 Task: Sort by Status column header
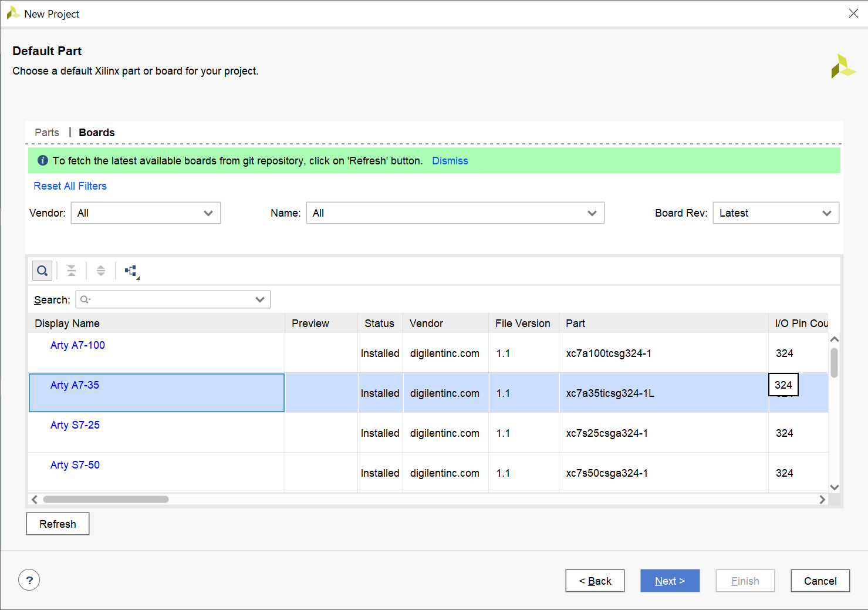pyautogui.click(x=380, y=323)
